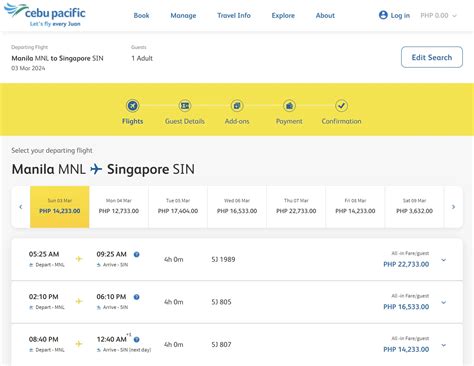Click the Cebu Pacific logo
Screen dimensions: 474x366
coord(45,15)
